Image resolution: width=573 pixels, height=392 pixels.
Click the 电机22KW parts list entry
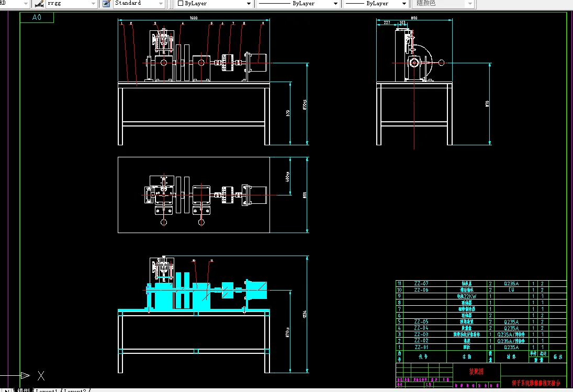tap(467, 296)
